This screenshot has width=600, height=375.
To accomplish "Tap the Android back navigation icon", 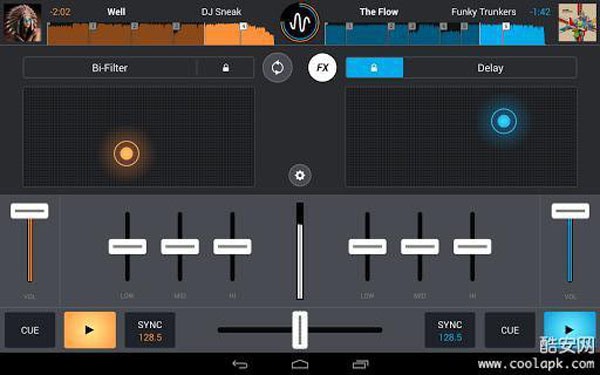I will click(240, 364).
